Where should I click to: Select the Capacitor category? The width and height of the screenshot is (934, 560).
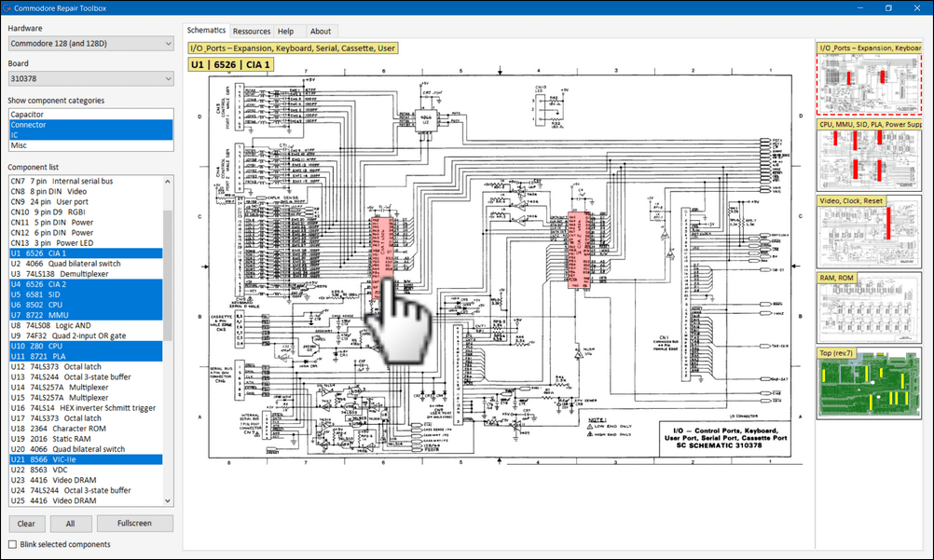pos(91,115)
